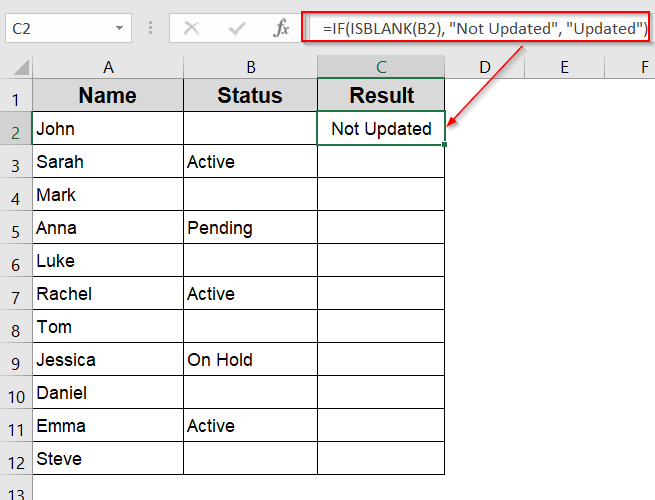Click into the formula bar with IF(ISBLANK formula

[x=478, y=28]
